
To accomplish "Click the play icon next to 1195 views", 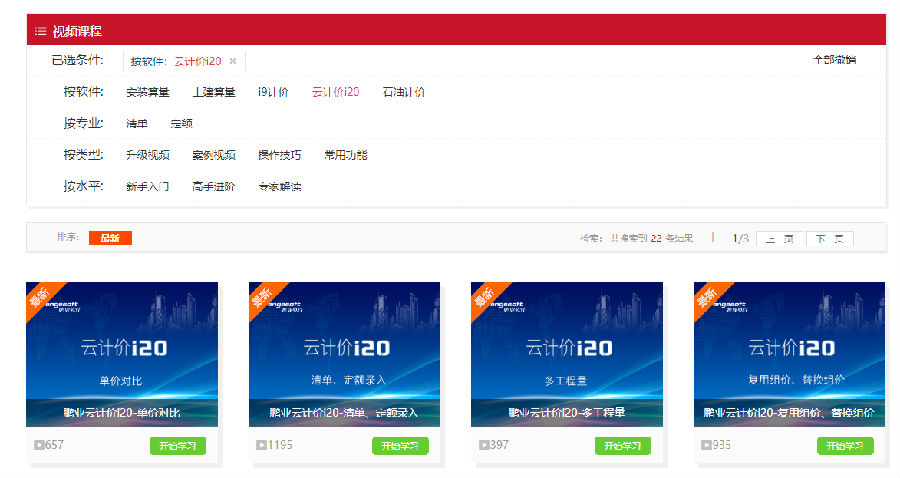I will pos(261,445).
